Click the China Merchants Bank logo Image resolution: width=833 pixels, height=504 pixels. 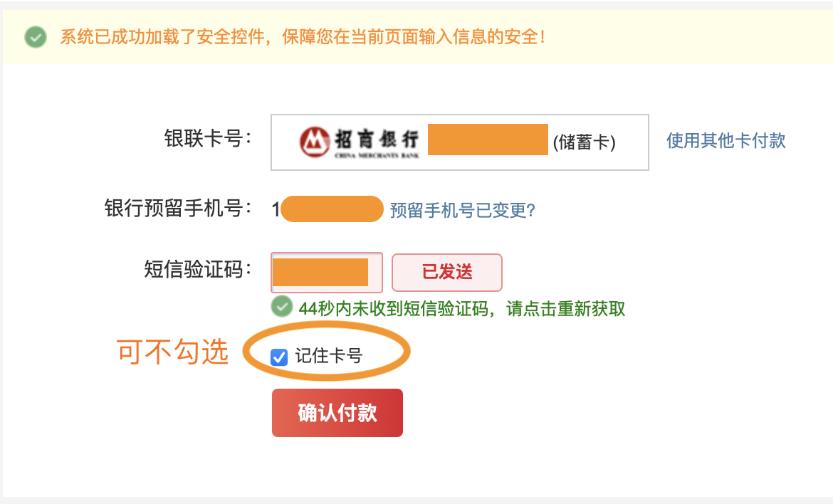point(359,142)
